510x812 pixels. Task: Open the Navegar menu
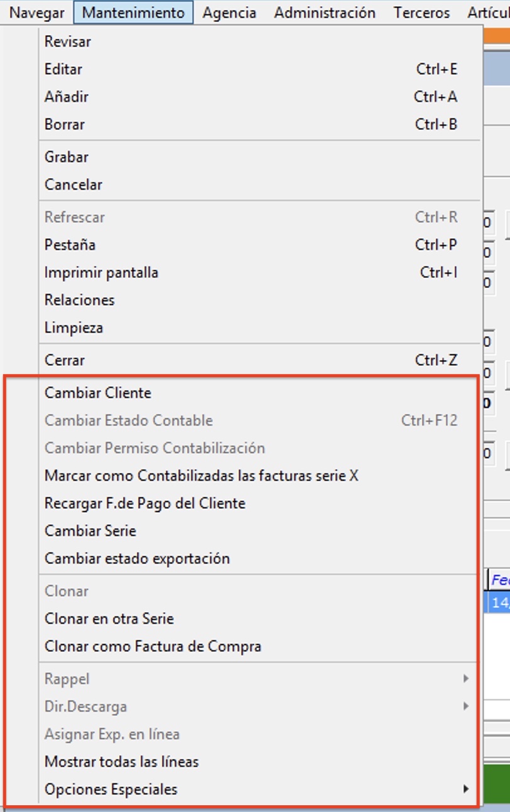[37, 13]
